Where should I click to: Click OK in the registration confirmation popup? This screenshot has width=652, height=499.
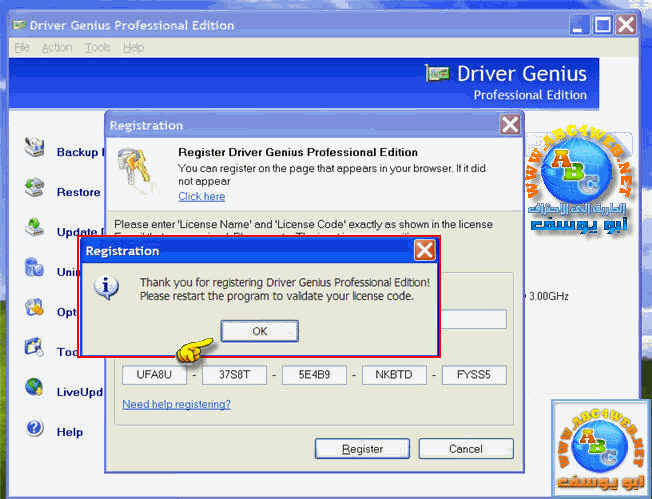pyautogui.click(x=259, y=331)
